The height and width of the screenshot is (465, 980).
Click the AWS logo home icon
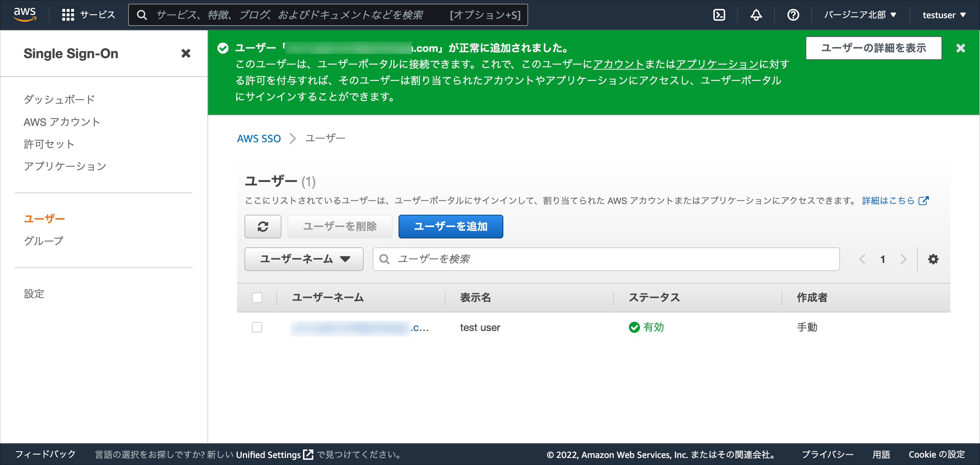coord(25,14)
